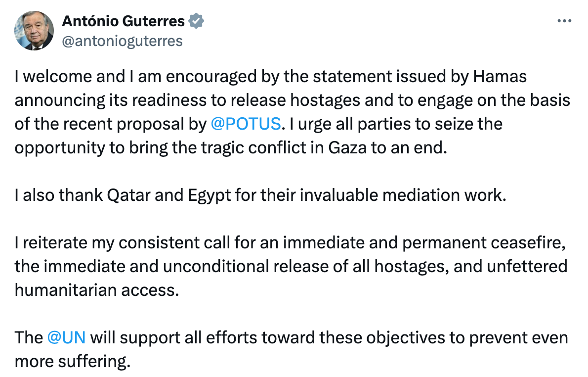This screenshot has width=588, height=377.
Task: Click the word "Egypt" in the tweet
Action: (209, 195)
